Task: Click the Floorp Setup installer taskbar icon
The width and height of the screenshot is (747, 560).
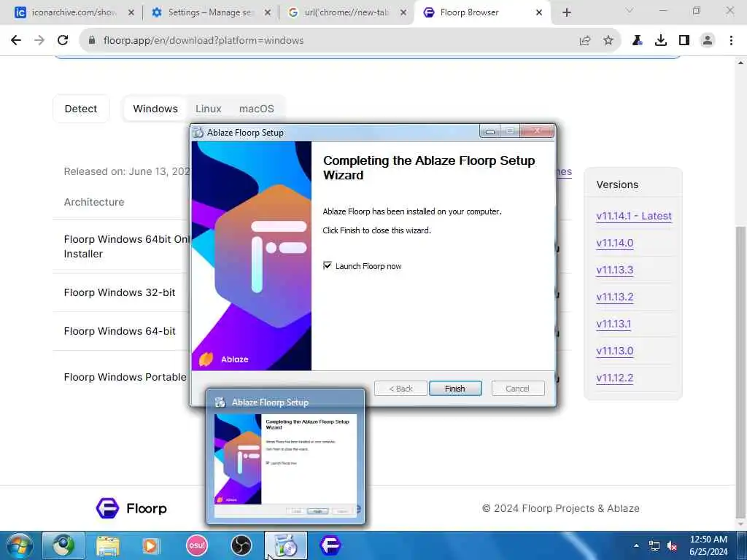Action: pos(285,545)
